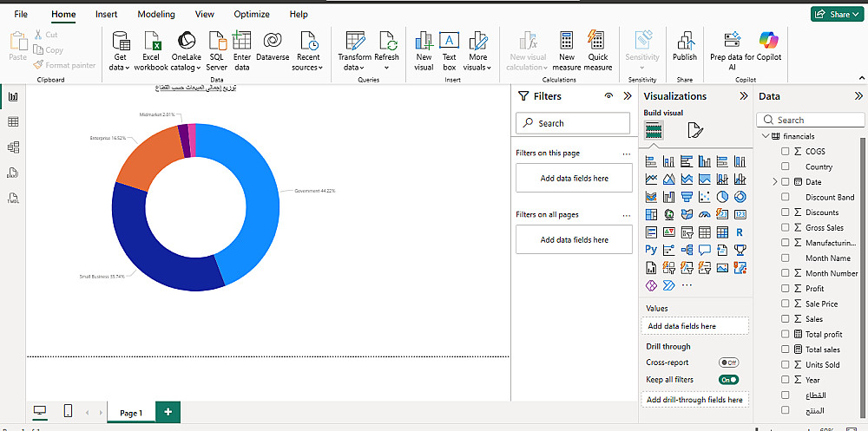868x431 pixels.
Task: Open the Format visual pane icon
Action: point(695,131)
